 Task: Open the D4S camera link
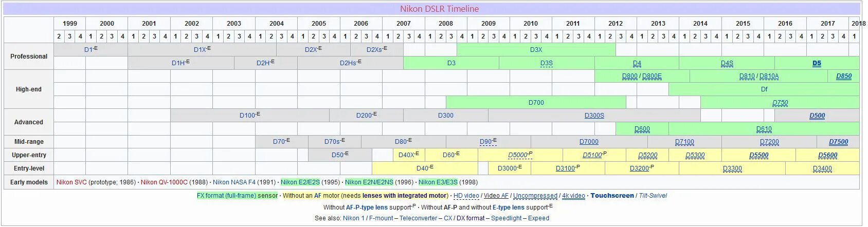tap(727, 63)
